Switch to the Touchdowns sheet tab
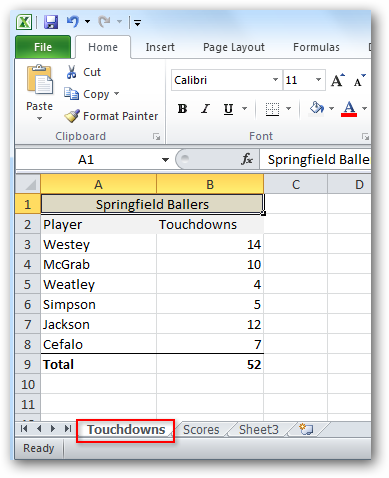Image resolution: width=389 pixels, height=478 pixels. pyautogui.click(x=126, y=430)
